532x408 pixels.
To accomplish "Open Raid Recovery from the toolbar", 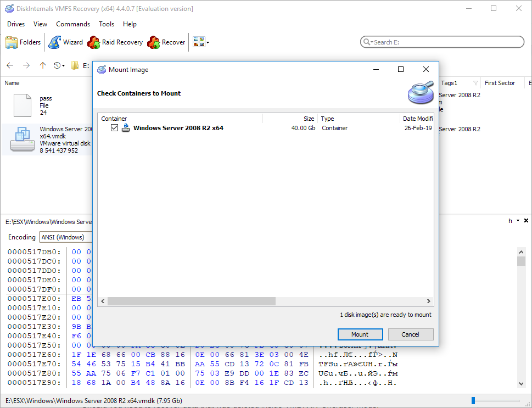I will [115, 42].
